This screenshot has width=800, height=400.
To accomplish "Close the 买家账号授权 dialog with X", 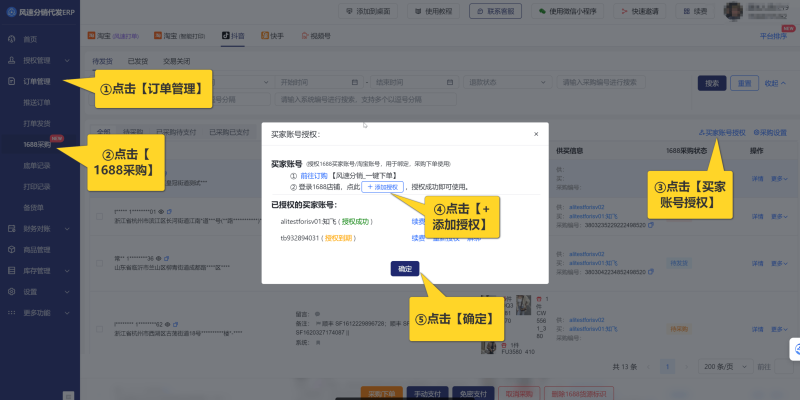I will (x=536, y=133).
